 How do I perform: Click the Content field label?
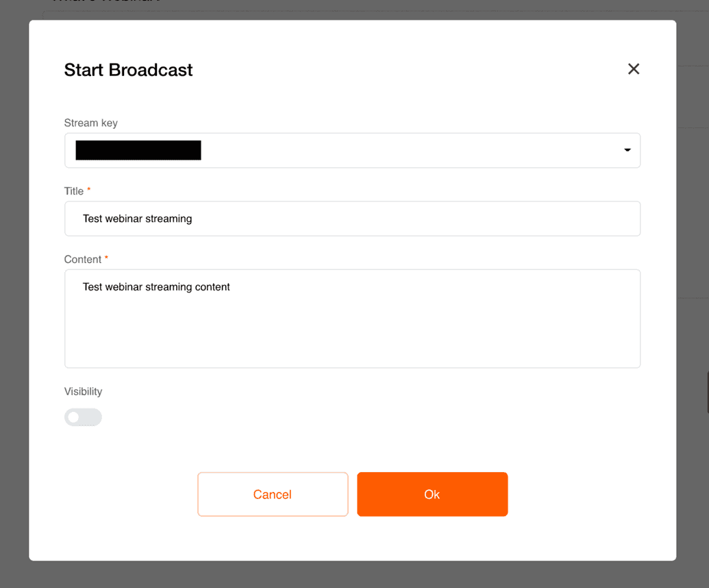pos(83,260)
